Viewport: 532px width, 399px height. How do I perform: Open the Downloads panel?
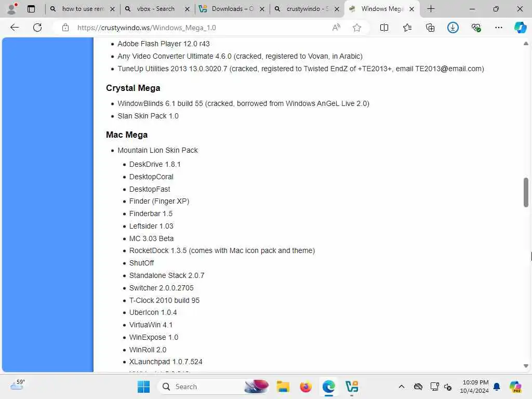click(453, 28)
